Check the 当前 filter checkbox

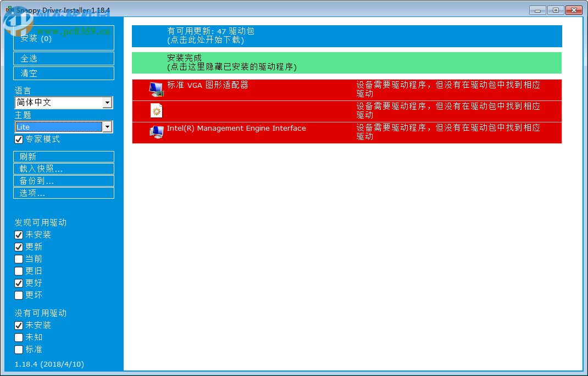click(x=19, y=259)
